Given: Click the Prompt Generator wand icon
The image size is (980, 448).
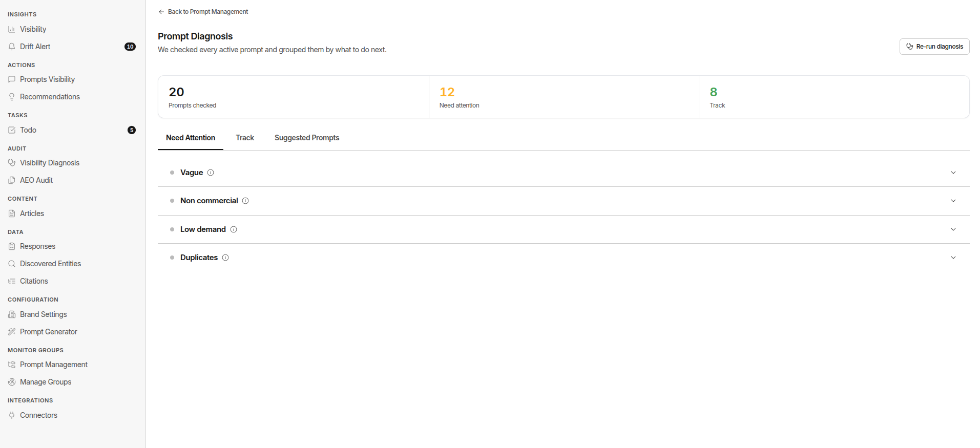Looking at the screenshot, I should click(12, 332).
